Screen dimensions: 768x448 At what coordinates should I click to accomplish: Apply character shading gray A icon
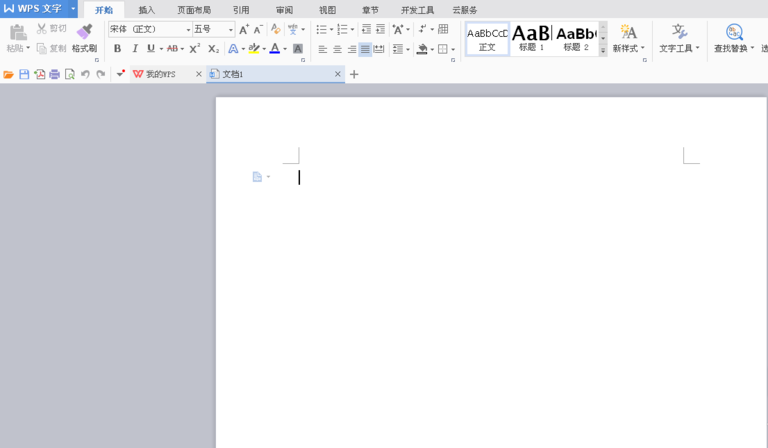pos(297,48)
